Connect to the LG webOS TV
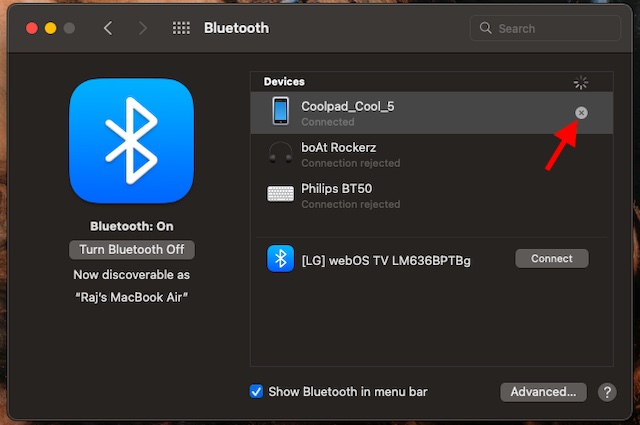This screenshot has height=425, width=640. pos(551,258)
